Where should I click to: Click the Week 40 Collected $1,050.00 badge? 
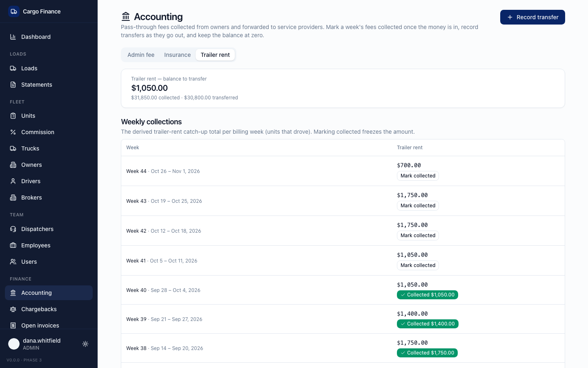[x=428, y=295]
